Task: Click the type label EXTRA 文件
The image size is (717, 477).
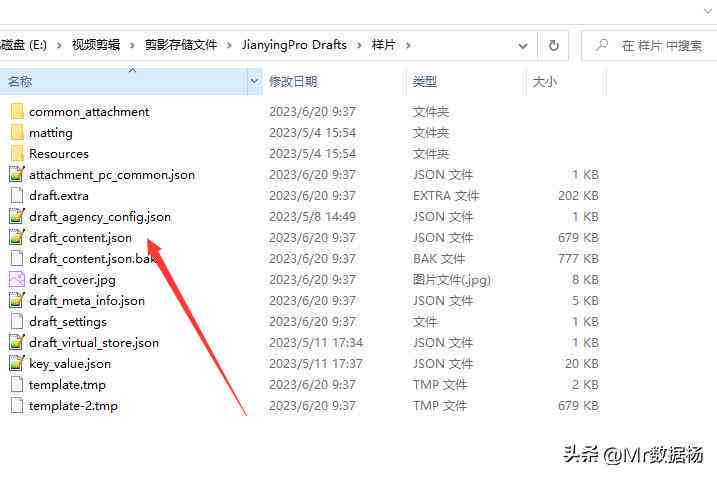Action: click(446, 196)
